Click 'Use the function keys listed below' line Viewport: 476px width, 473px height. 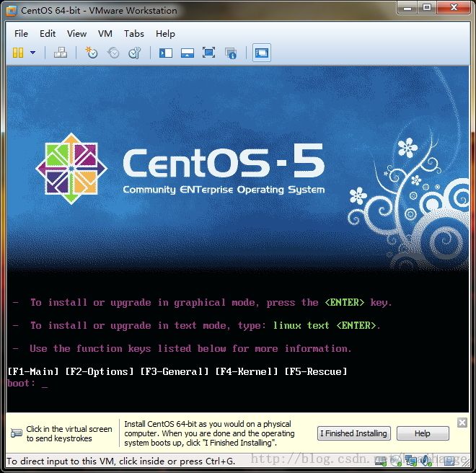coord(182,348)
